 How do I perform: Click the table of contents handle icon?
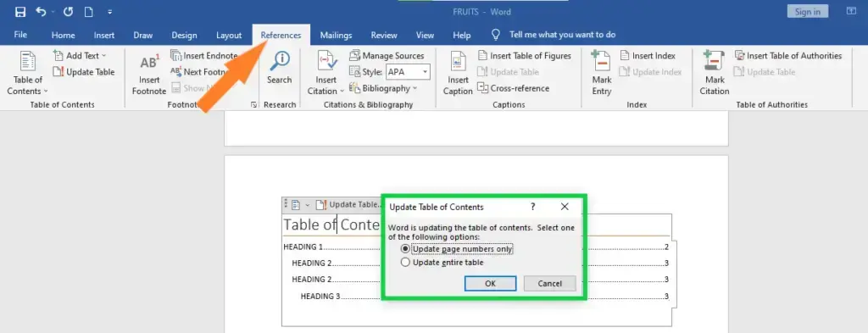click(x=286, y=205)
